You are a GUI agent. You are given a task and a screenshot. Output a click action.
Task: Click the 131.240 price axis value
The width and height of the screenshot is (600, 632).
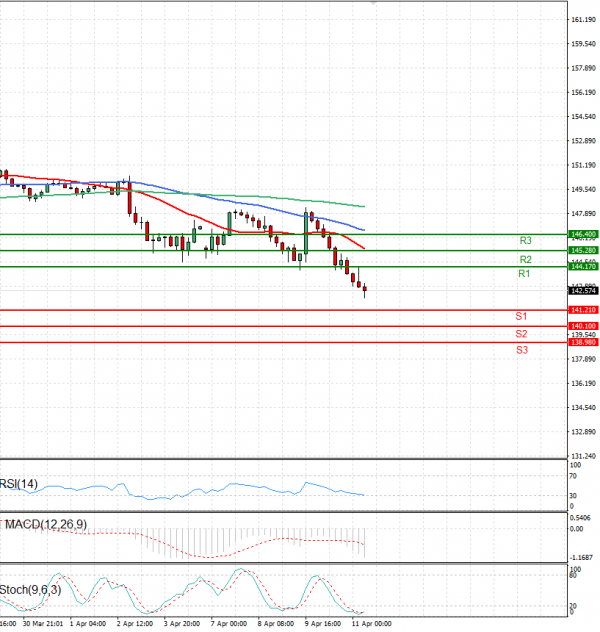pyautogui.click(x=583, y=456)
